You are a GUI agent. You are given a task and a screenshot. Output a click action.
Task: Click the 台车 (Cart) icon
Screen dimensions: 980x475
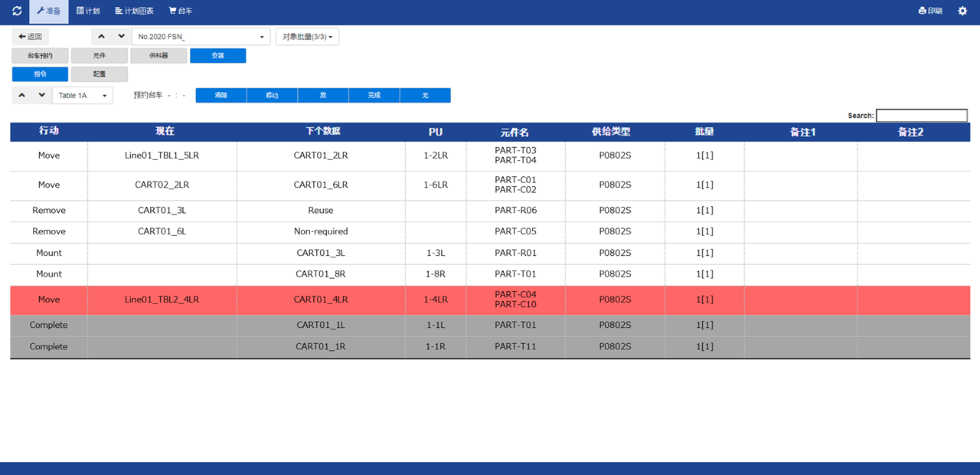(180, 11)
